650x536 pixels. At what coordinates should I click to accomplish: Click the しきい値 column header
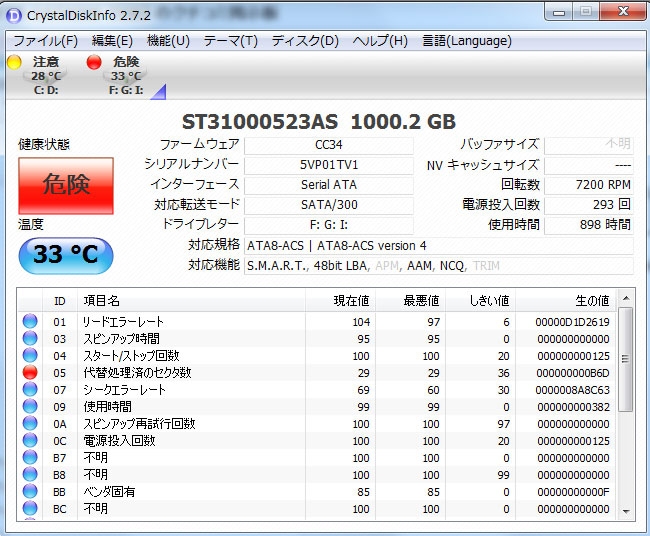[480, 301]
